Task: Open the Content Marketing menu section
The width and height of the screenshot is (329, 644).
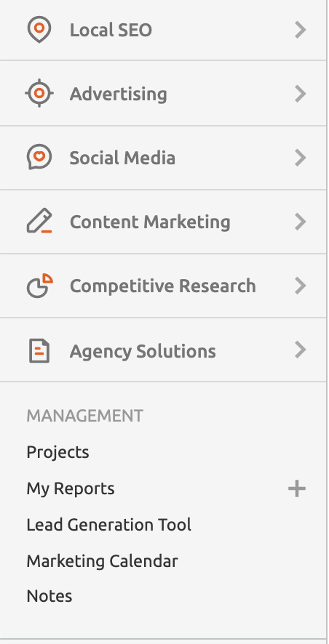Action: tap(163, 222)
